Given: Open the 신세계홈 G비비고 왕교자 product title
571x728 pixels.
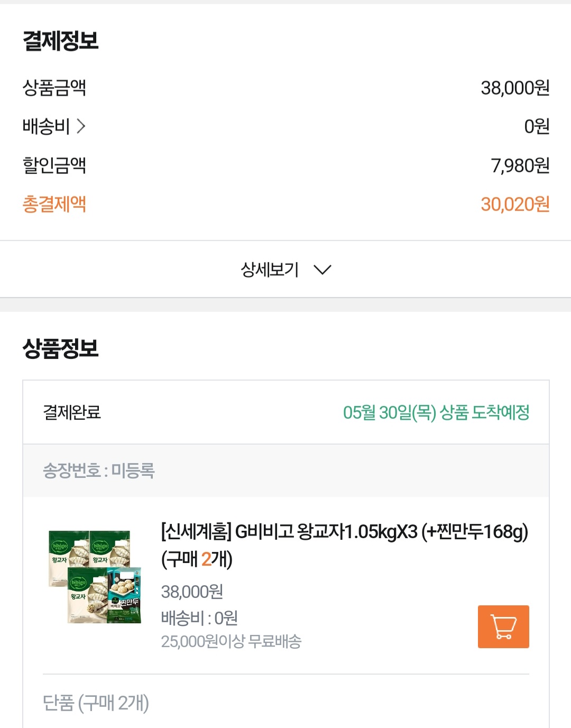Looking at the screenshot, I should pos(344,543).
